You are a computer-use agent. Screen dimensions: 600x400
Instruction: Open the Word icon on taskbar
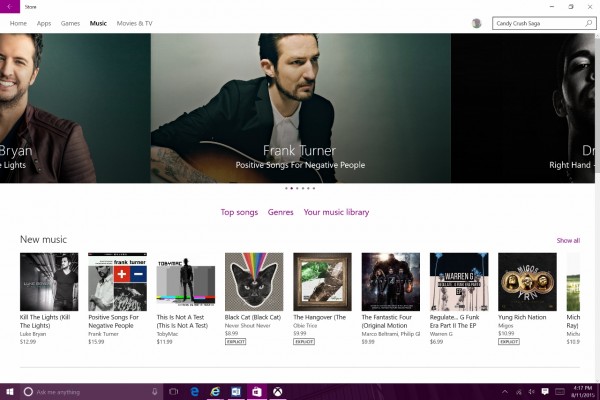click(x=236, y=392)
